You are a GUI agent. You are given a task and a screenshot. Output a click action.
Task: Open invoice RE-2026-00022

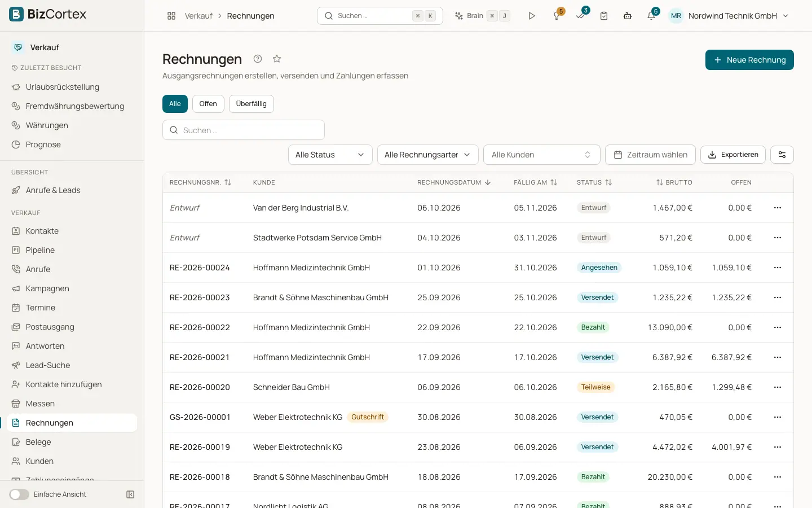[200, 327]
